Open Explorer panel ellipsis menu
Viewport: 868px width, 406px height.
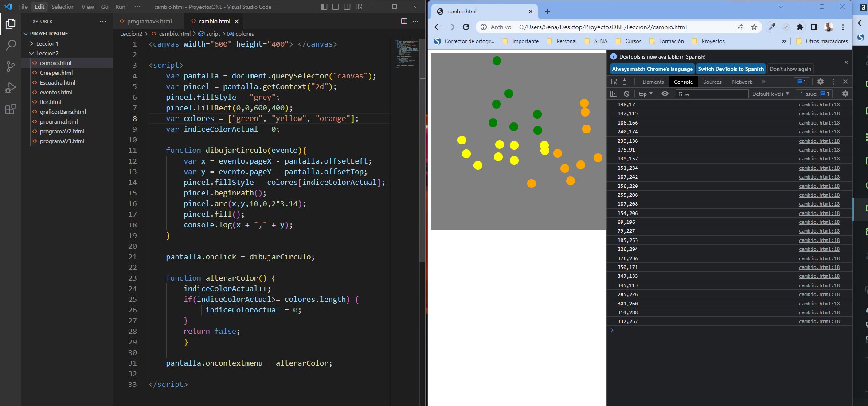[x=103, y=21]
